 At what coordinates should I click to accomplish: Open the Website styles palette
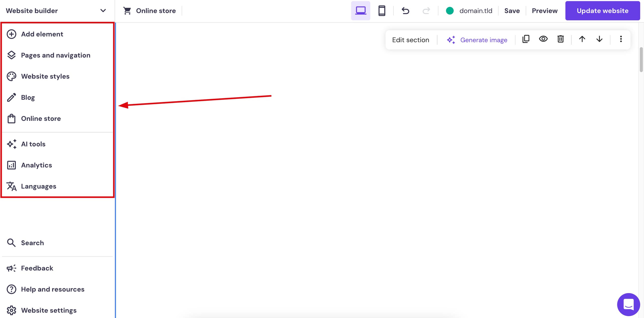(x=45, y=76)
